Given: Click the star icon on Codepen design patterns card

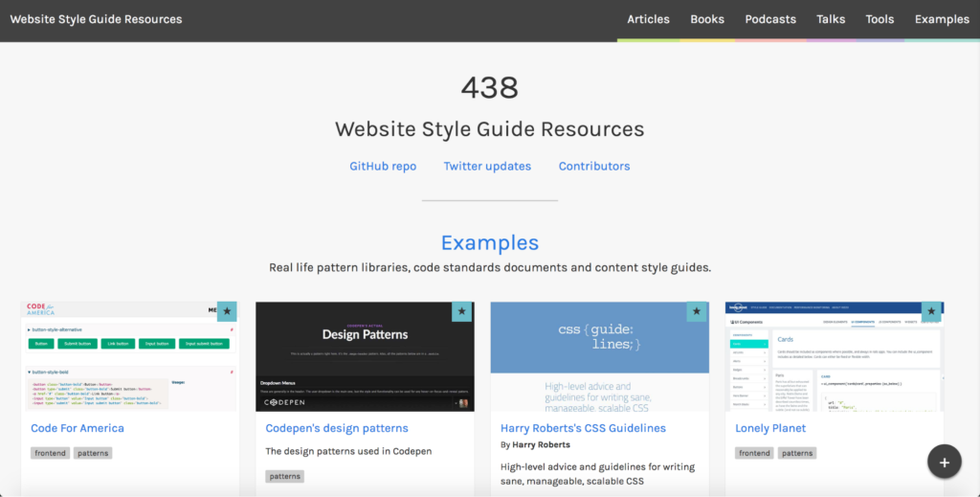Looking at the screenshot, I should click(461, 311).
